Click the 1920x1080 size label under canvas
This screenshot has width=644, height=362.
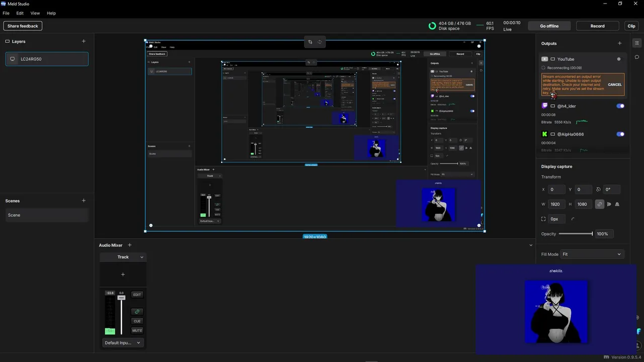(x=314, y=237)
